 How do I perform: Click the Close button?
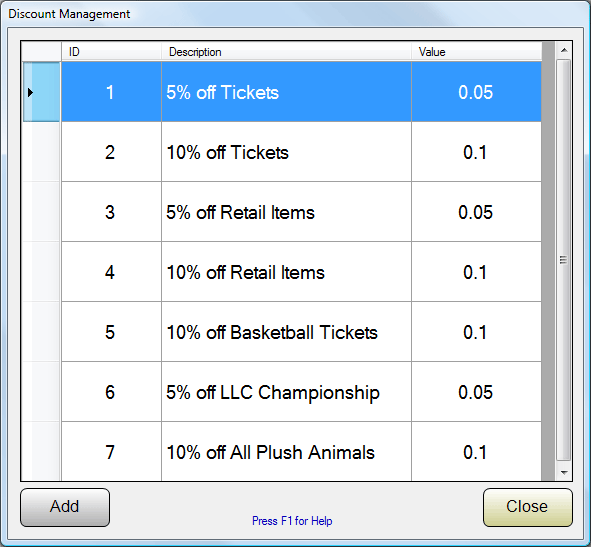tap(528, 507)
